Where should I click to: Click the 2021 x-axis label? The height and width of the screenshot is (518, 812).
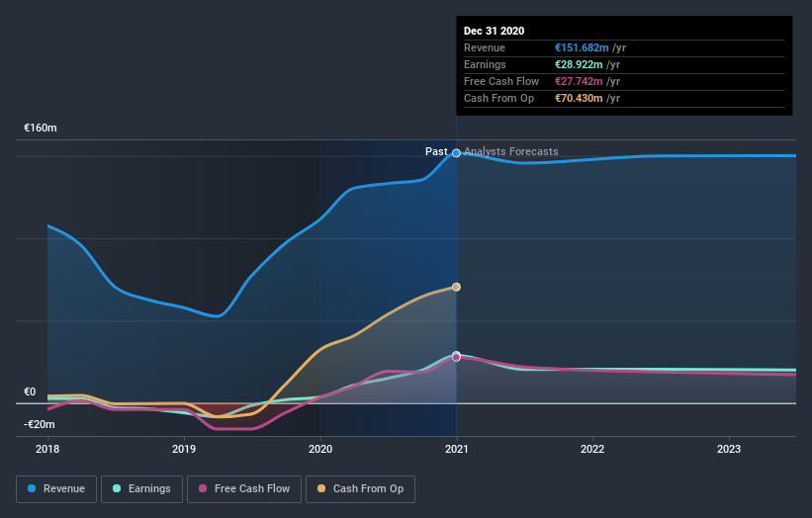pos(456,449)
